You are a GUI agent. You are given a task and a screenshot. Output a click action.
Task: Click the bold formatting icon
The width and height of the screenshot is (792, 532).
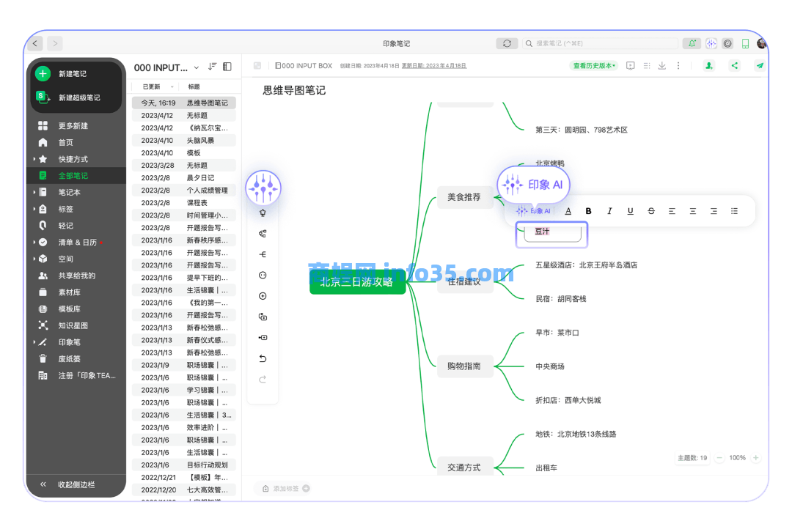pyautogui.click(x=588, y=211)
